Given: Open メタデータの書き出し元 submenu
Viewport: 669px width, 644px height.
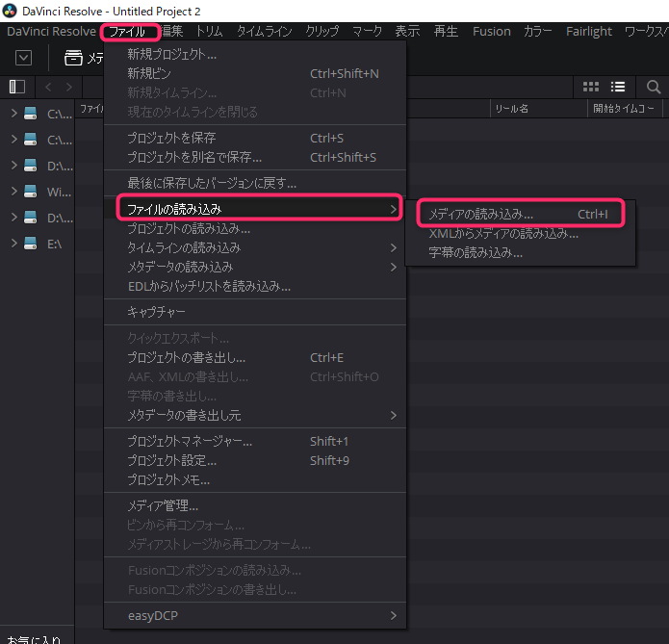Looking at the screenshot, I should coord(255,415).
